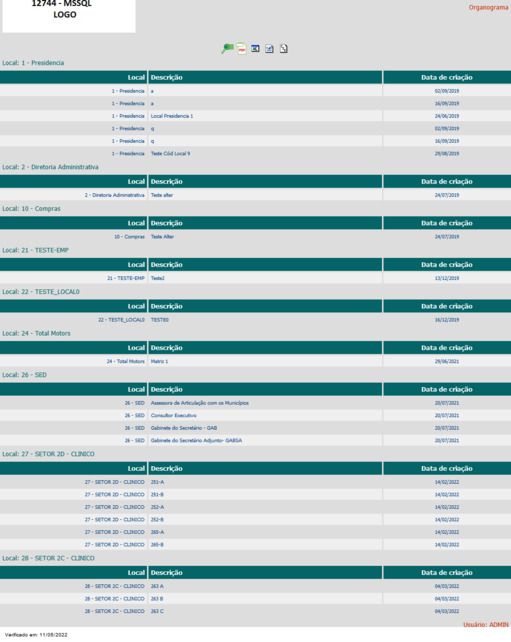Viewport: 511px width, 642px height.
Task: Select the Gabinete do Secretário Adjunto- GABSA row
Action: coord(256,440)
